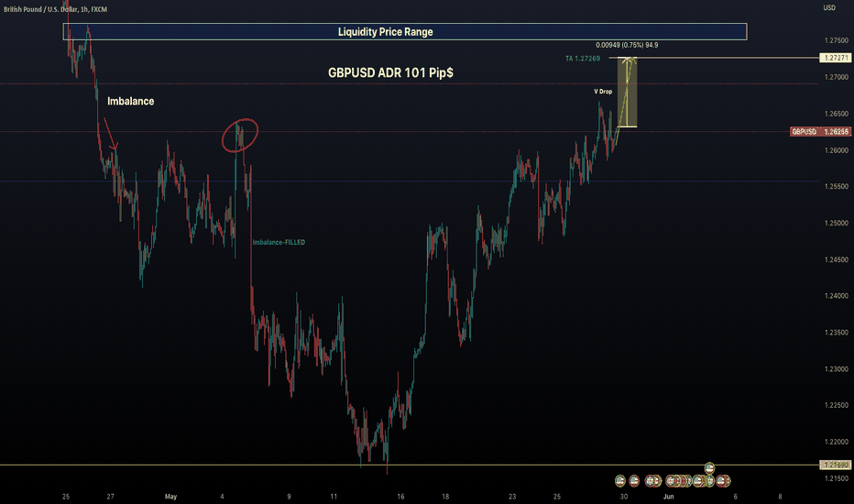Click the 1.25000 price axis value
Viewport: 854px width, 504px height.
(x=836, y=223)
